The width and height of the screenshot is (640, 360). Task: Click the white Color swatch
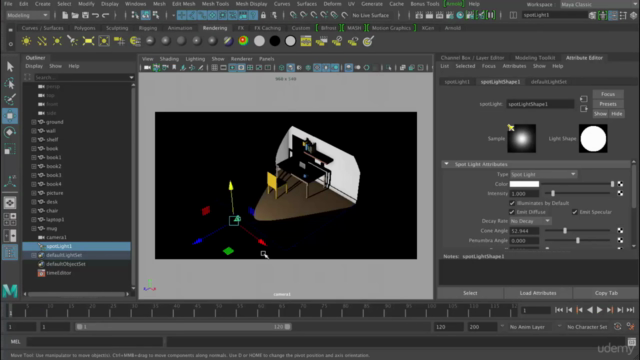(x=524, y=184)
